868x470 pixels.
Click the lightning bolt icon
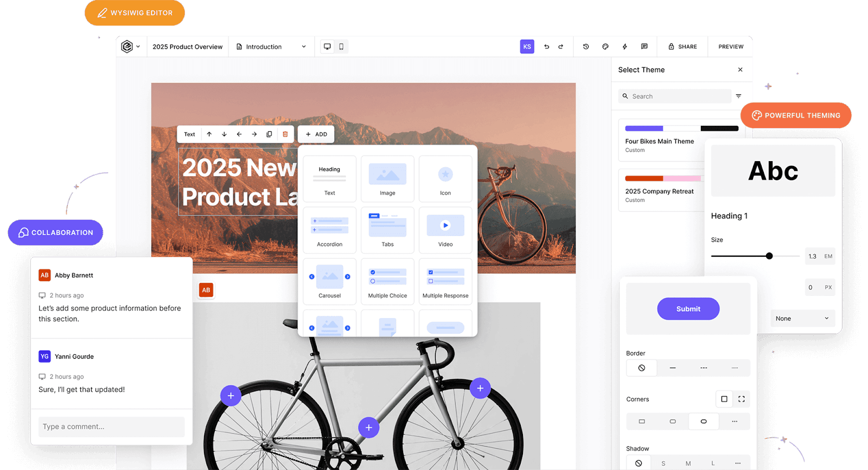625,47
